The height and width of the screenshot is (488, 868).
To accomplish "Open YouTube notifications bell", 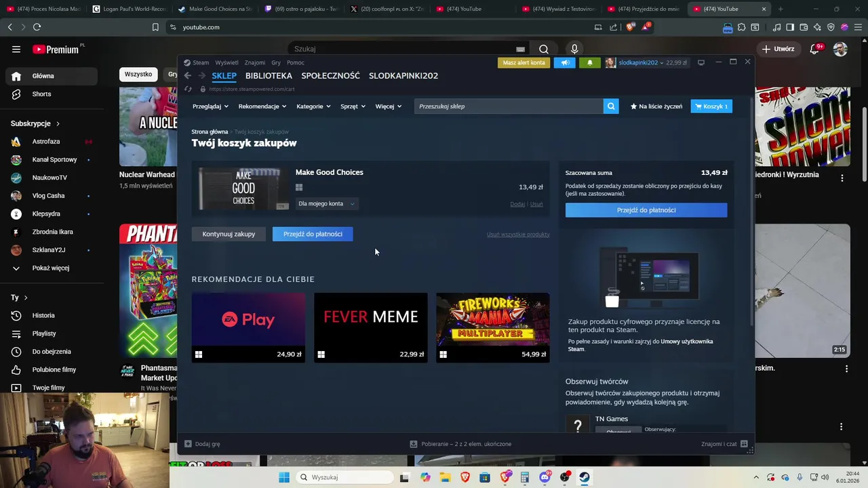I will click(816, 49).
